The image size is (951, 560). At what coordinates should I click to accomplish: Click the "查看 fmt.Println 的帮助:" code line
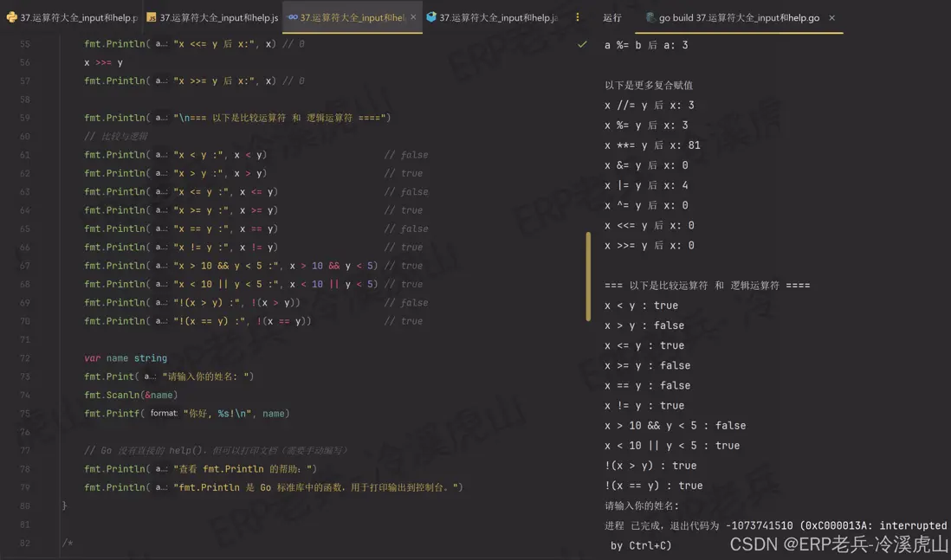(x=200, y=469)
